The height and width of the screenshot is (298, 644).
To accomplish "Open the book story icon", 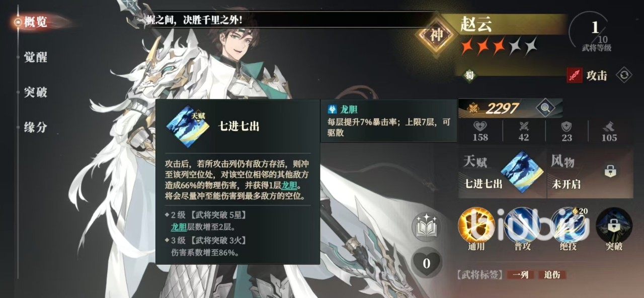I will pos(426,227).
